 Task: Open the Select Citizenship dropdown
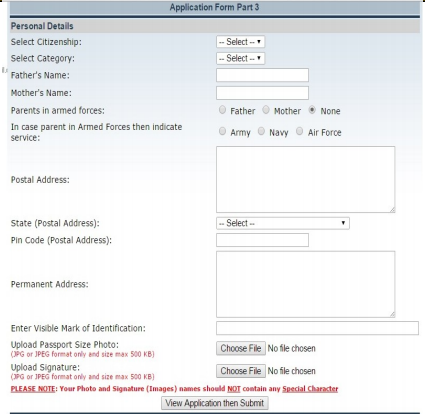click(240, 42)
